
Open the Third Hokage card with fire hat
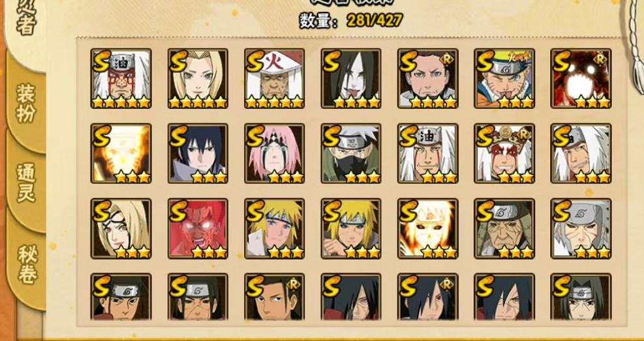coord(274,78)
